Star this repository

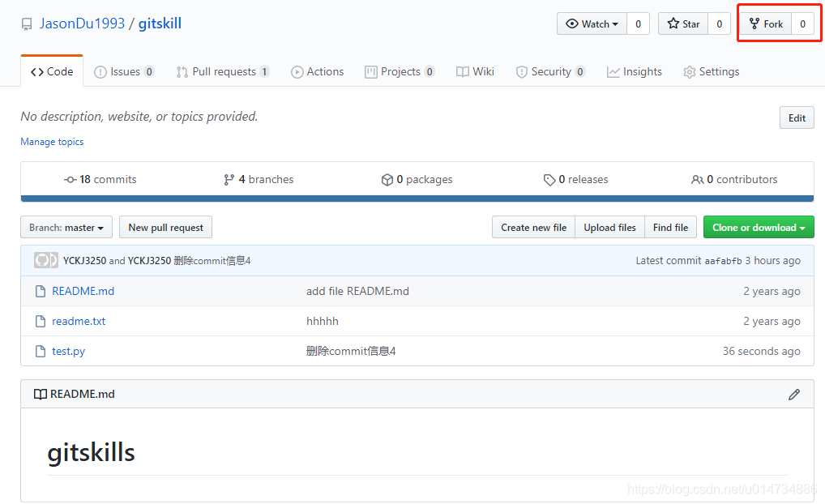(683, 23)
